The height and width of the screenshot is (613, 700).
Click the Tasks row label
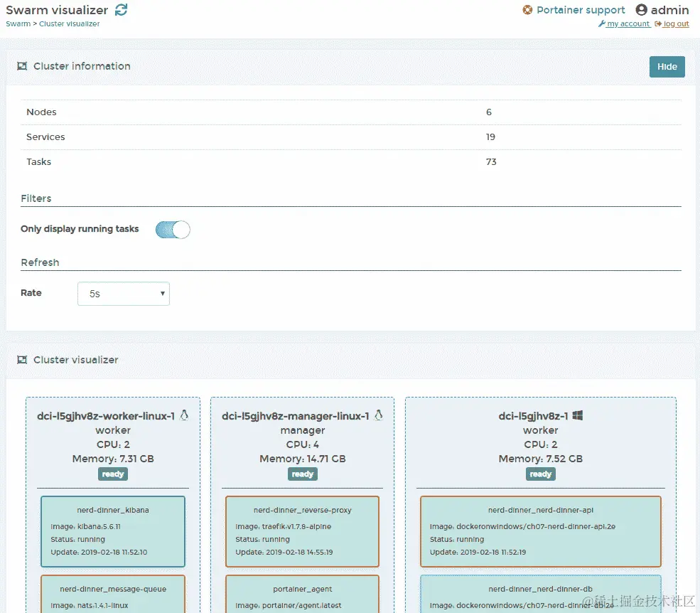tap(39, 161)
